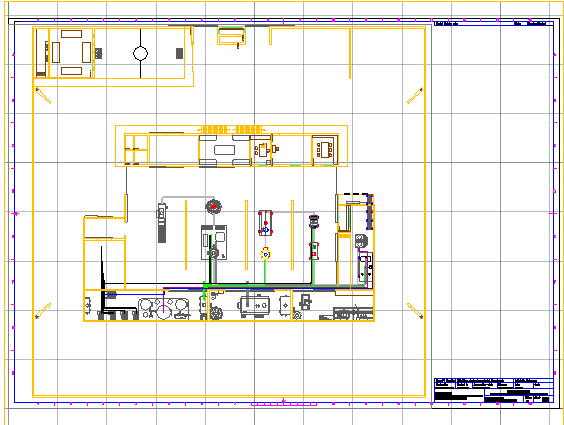Click the machine block with diamond symbol

[x=285, y=306]
